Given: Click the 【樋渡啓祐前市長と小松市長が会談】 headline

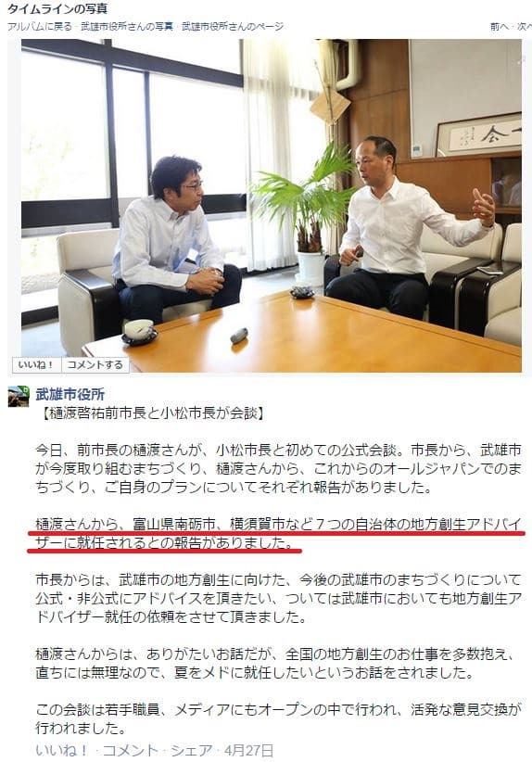Looking at the screenshot, I should point(152,413).
